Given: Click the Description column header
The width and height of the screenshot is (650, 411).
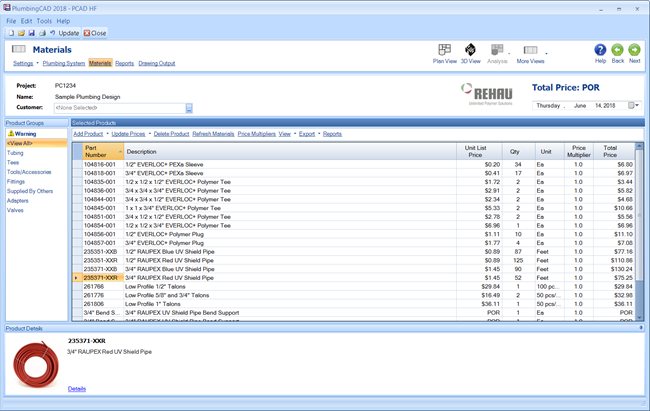Looking at the screenshot, I should [290, 151].
